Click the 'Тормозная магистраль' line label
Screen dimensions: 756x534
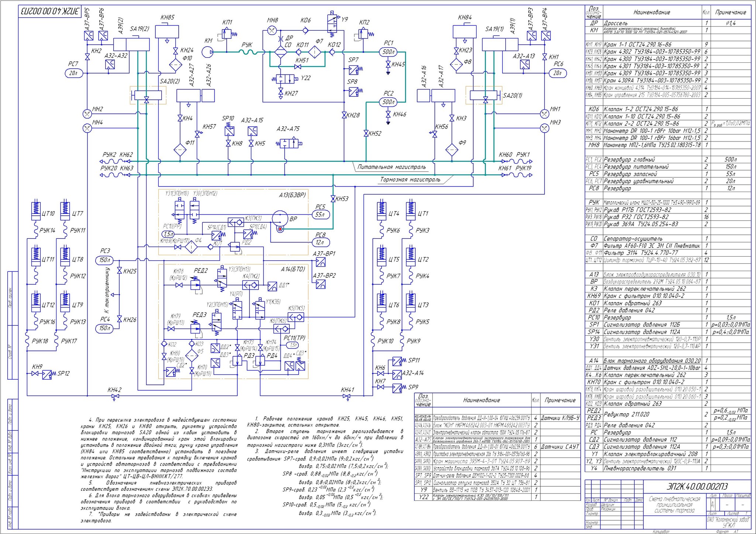pos(410,180)
